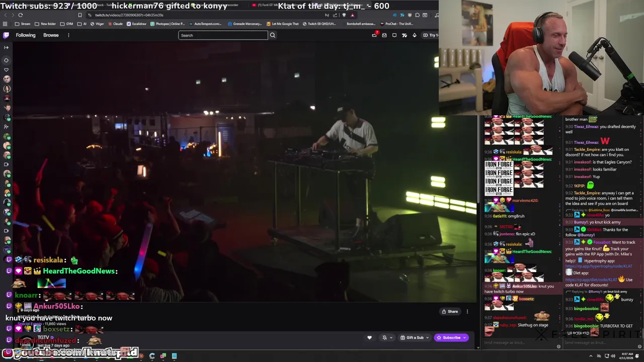Open the video options three-dot menu next to Share

point(467,312)
